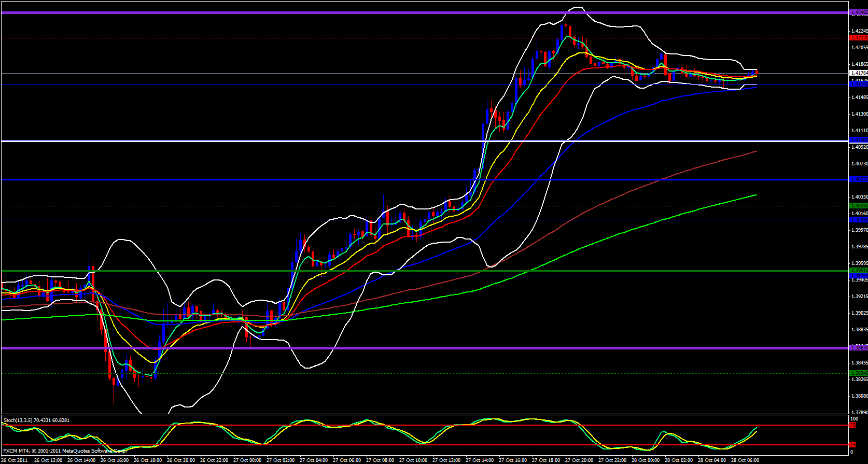Click the 26 Oct 12:00 time label

(x=48, y=460)
